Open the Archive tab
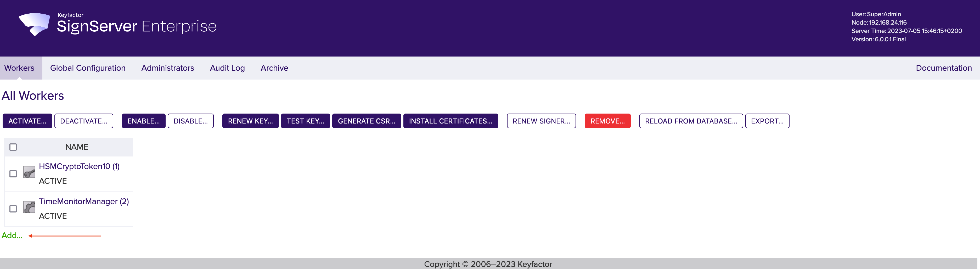The width and height of the screenshot is (980, 269). point(274,68)
